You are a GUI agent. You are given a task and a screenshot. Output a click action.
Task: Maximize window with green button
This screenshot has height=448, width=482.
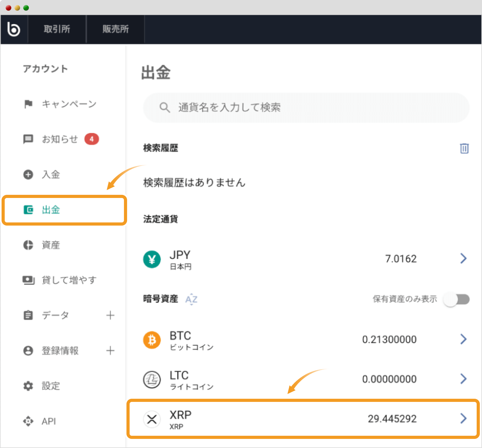(x=26, y=8)
